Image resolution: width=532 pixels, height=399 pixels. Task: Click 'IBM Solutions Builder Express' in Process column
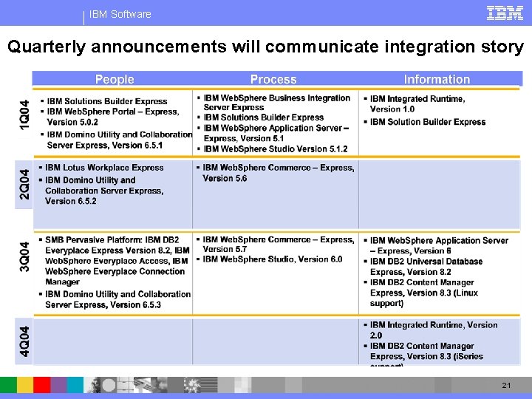264,117
